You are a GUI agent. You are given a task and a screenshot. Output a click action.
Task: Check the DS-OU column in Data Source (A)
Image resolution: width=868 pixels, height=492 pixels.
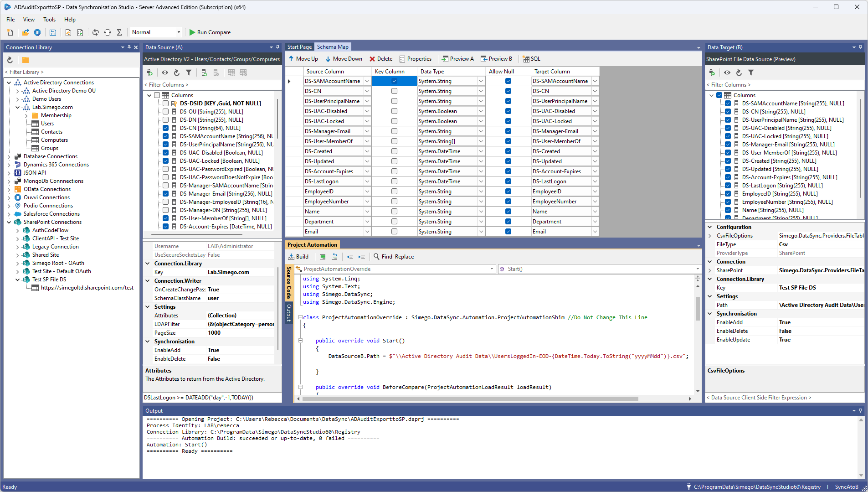click(166, 112)
